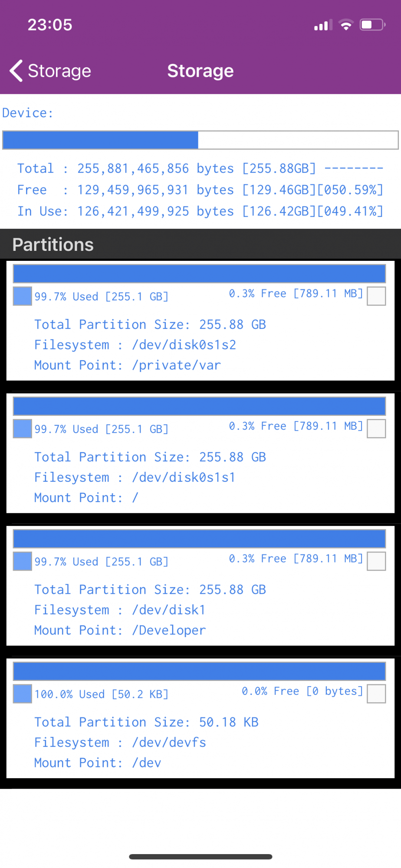401x868 pixels.
Task: Tap the Mount Point: /dev line
Action: point(98,763)
